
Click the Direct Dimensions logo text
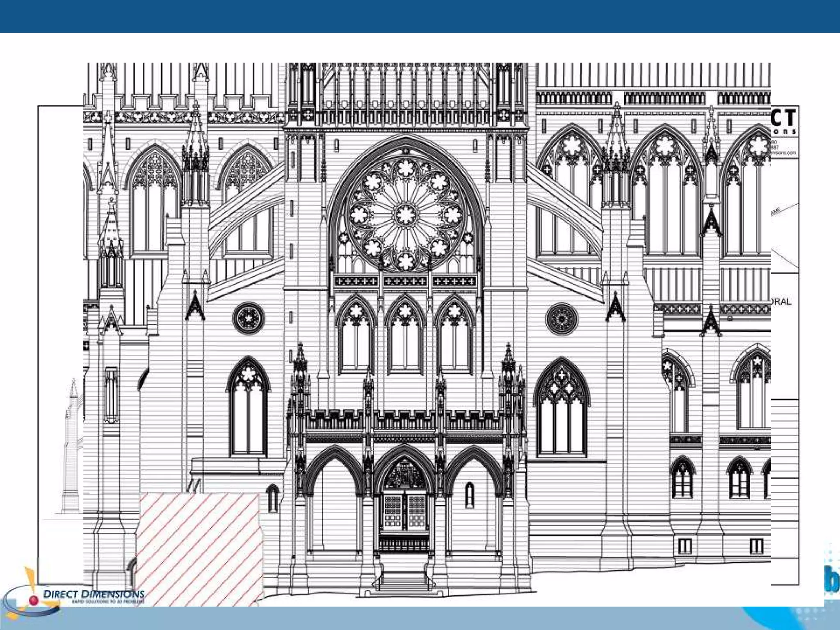click(x=94, y=594)
